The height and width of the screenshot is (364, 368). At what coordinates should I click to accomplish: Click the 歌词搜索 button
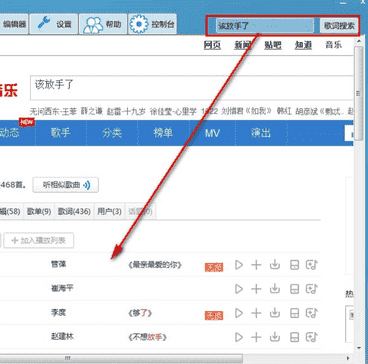coord(339,26)
